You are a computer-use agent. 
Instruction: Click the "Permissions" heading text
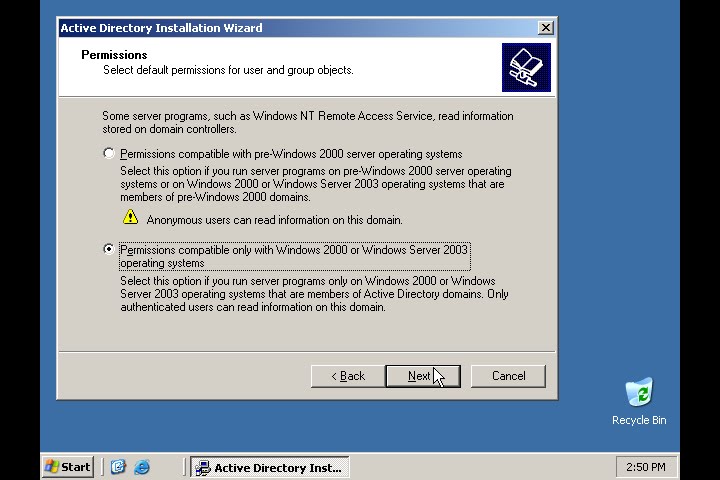point(114,55)
